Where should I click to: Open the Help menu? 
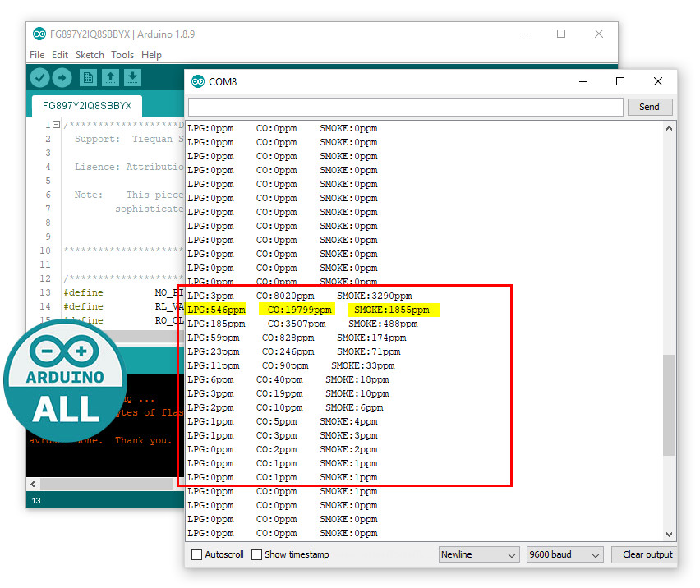tap(151, 55)
